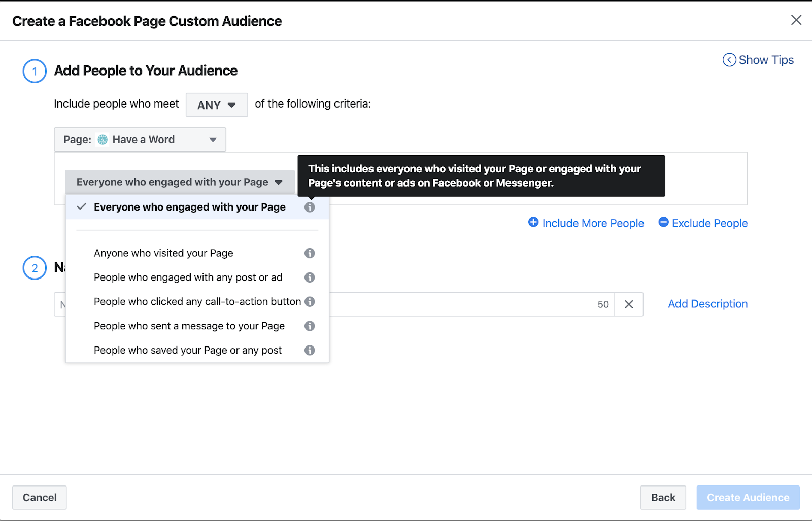Click info icon for 'sent a message' option
This screenshot has width=812, height=521.
[310, 326]
